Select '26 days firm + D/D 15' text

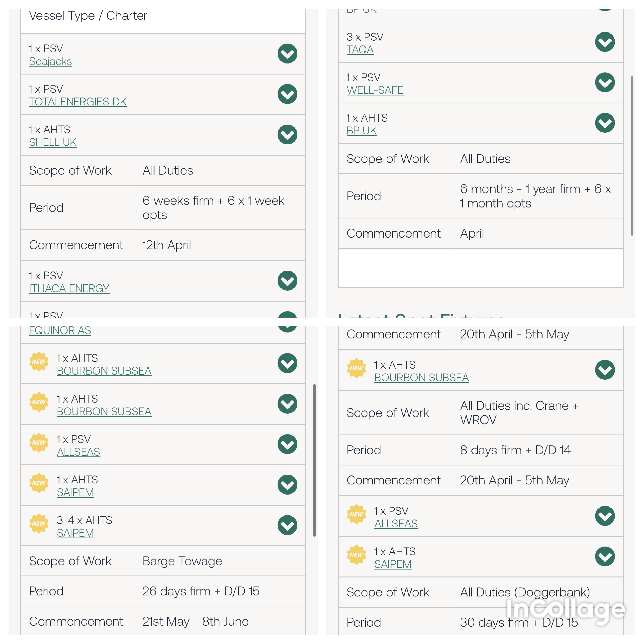(x=201, y=591)
